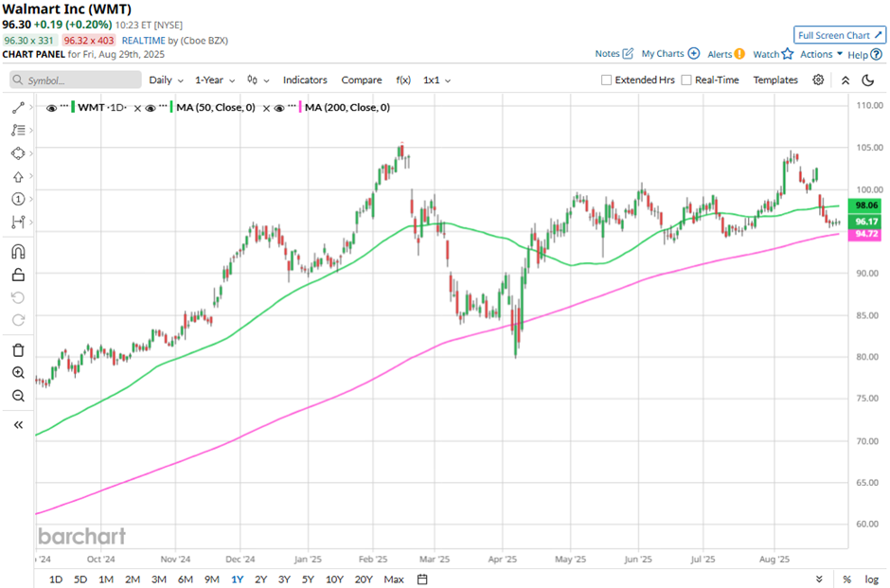Select the trend line drawing tool
The width and height of the screenshot is (890, 588).
(18, 108)
